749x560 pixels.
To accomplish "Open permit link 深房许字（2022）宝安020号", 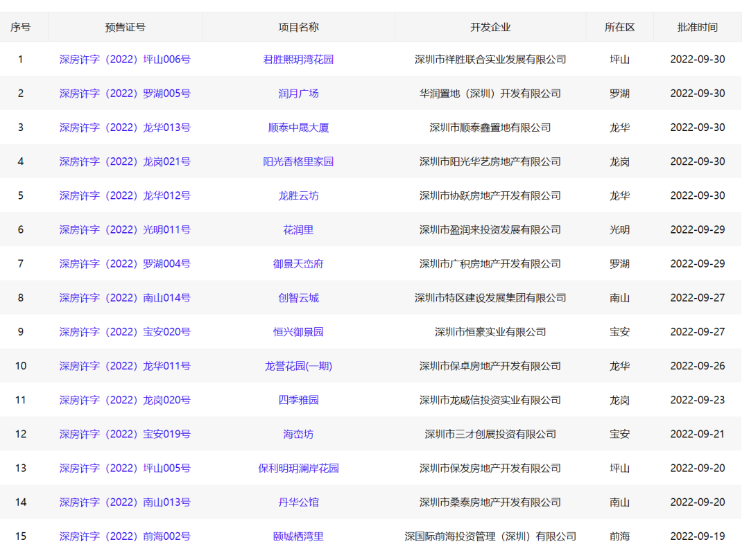I will tap(125, 332).
